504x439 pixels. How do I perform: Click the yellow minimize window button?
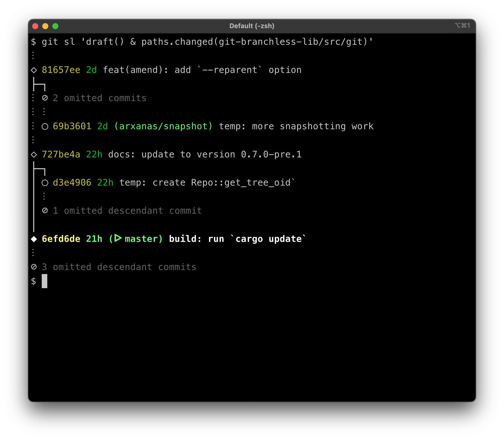(x=45, y=26)
